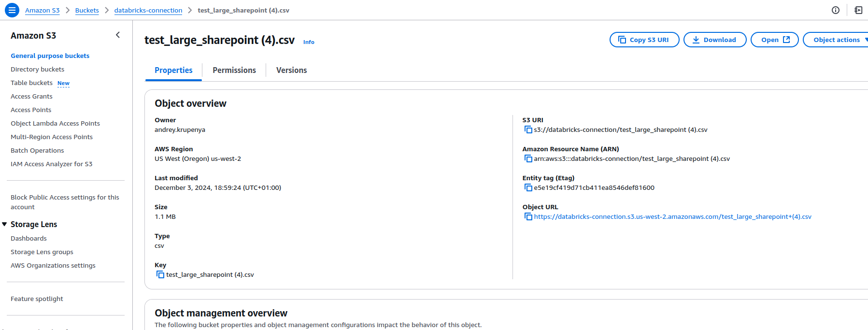Click the Object overview heading
This screenshot has width=868, height=330.
coord(190,103)
